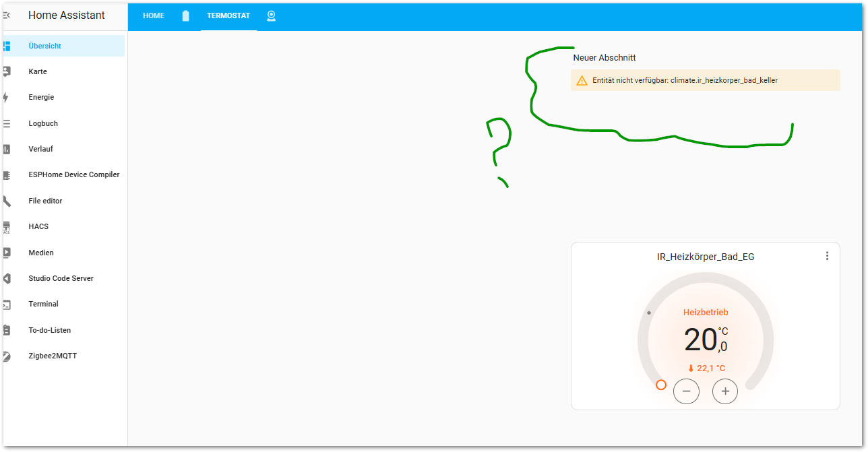Click the orange handle on the thermostat dial
The width and height of the screenshot is (868, 452).
point(661,385)
